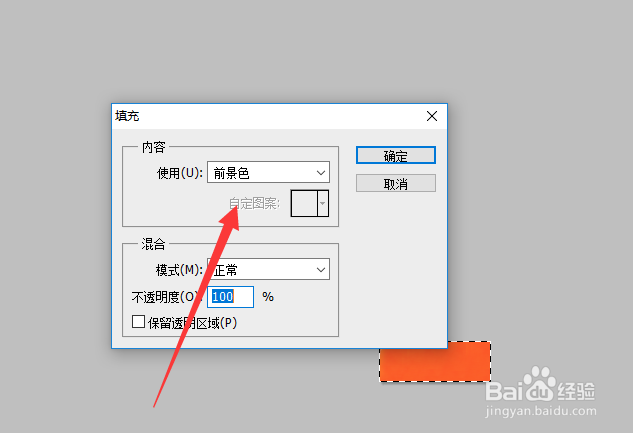
Task: Click the Baidu 经验 paw logo watermark
Action: tap(540, 383)
